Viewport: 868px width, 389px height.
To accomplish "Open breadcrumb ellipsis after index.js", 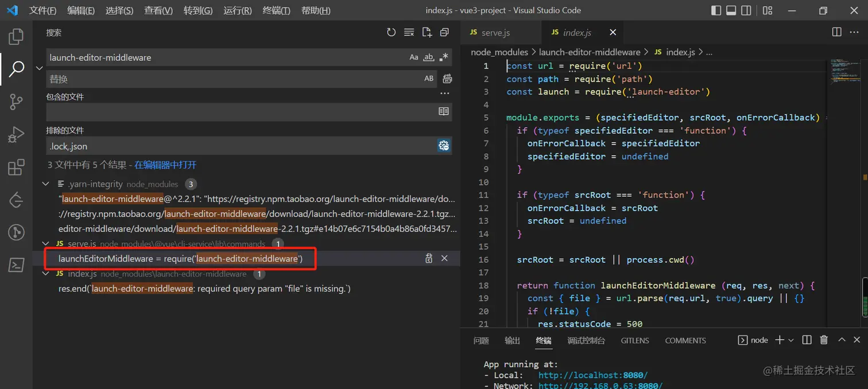I will [709, 52].
